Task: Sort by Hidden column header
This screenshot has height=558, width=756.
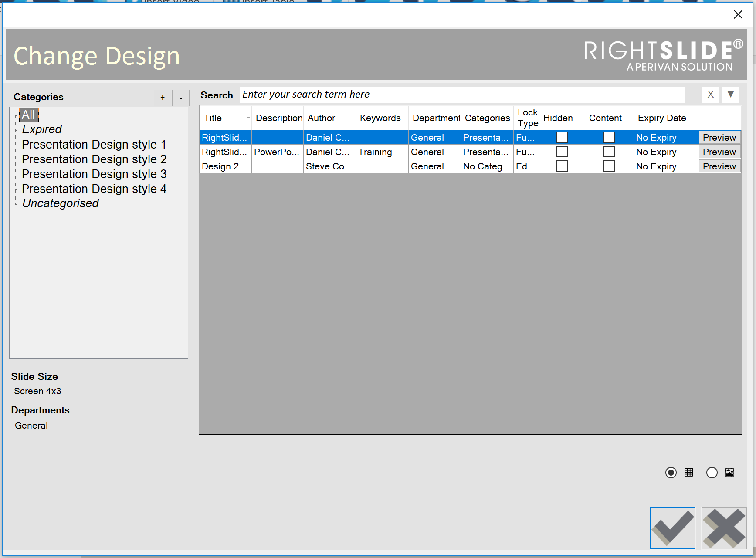Action: pos(562,118)
